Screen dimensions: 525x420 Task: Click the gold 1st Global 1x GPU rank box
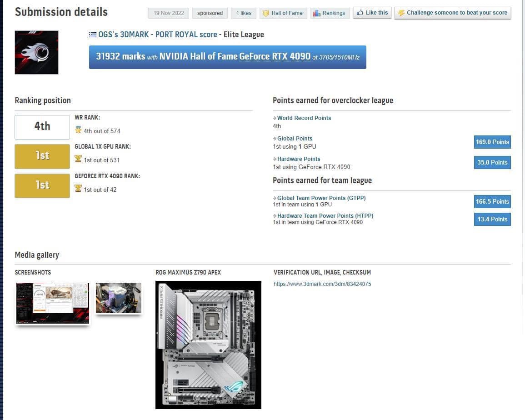click(x=42, y=156)
